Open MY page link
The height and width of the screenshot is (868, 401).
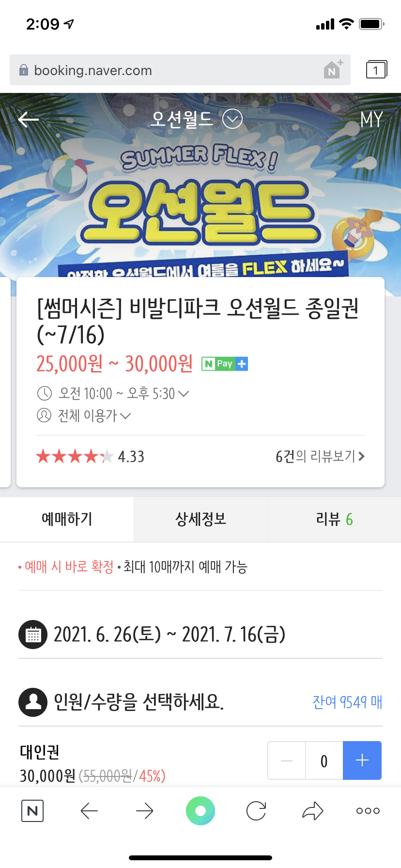click(371, 119)
